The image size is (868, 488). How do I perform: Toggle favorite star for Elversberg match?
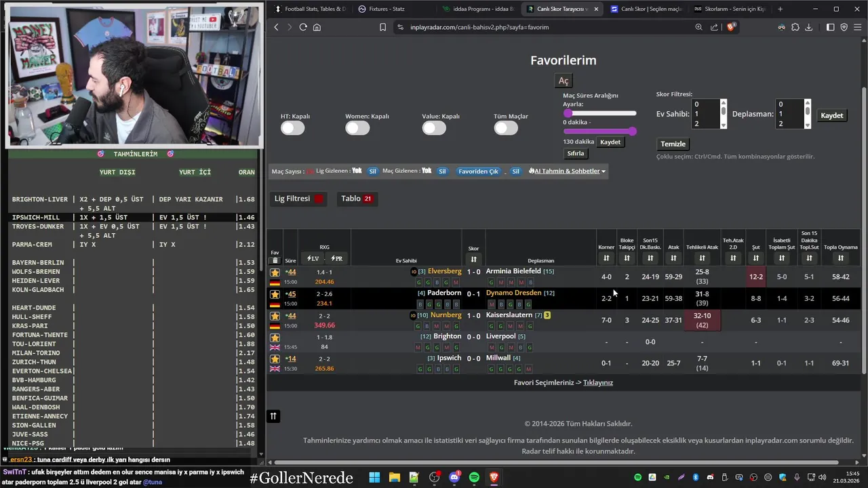(x=275, y=272)
